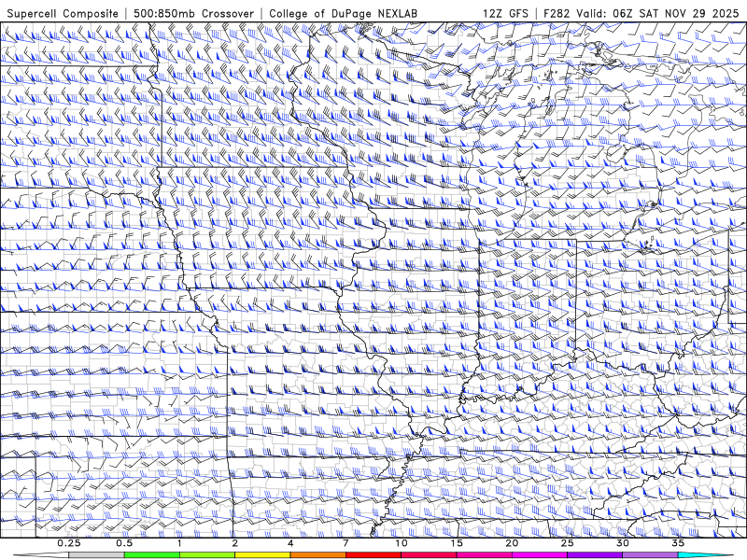
Task: Click the '0.5' legend value
Action: (124, 543)
